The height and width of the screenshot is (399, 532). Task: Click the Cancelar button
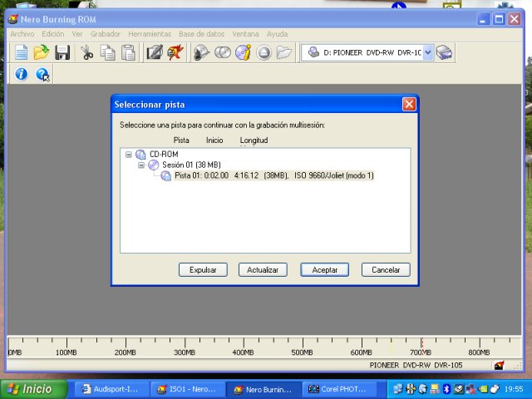pyautogui.click(x=386, y=269)
